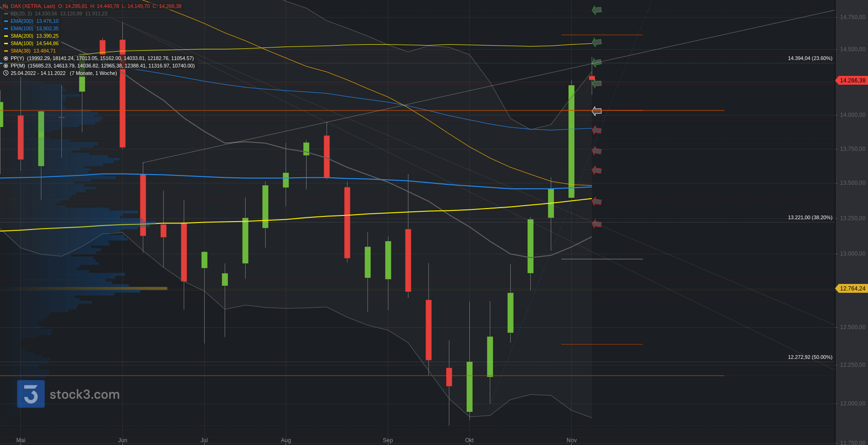The height and width of the screenshot is (445, 868).
Task: Click the candlestick chart-type icon beside DAX
Action: coord(6,6)
